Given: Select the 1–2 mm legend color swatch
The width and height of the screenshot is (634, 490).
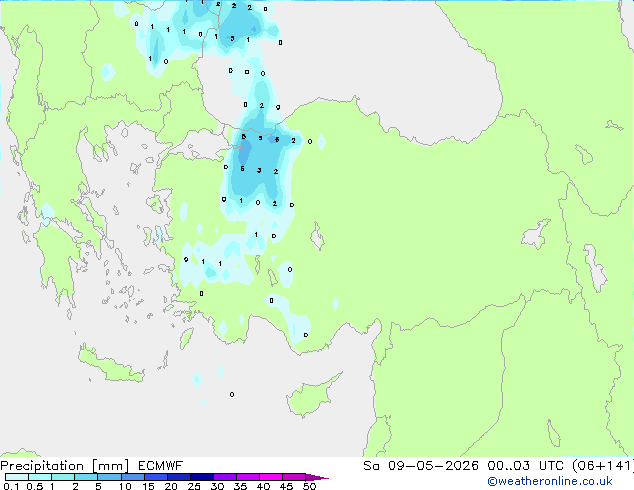Looking at the screenshot, I should pyautogui.click(x=63, y=477).
